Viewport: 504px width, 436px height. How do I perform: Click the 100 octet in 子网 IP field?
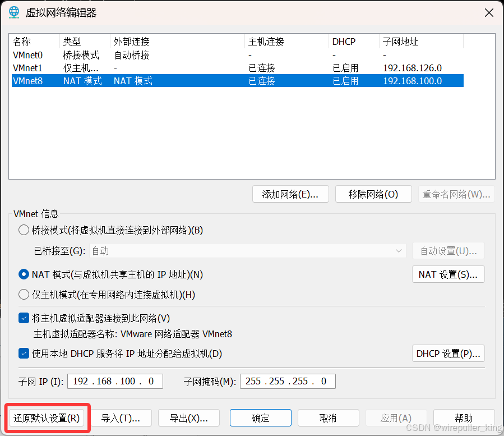(128, 382)
